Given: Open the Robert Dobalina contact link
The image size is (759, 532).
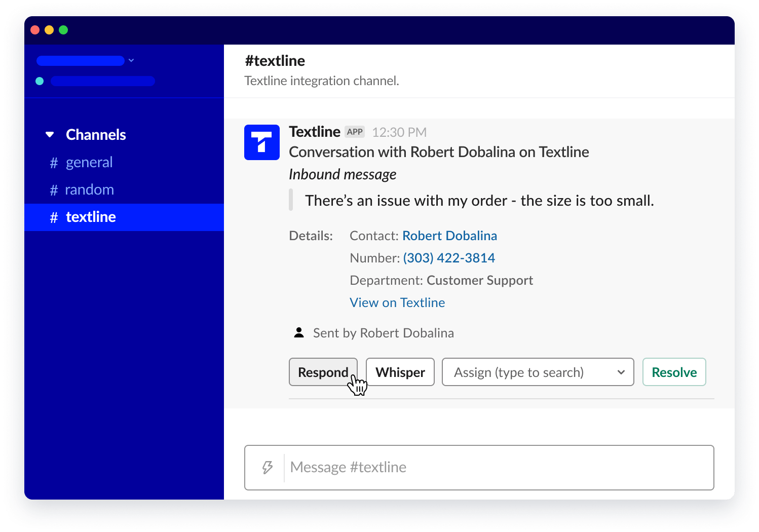Looking at the screenshot, I should coord(449,236).
